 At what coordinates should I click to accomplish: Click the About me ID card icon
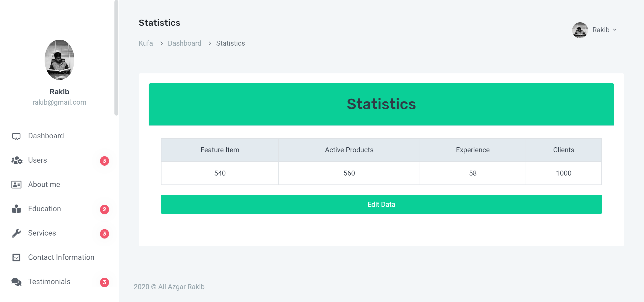(x=16, y=185)
